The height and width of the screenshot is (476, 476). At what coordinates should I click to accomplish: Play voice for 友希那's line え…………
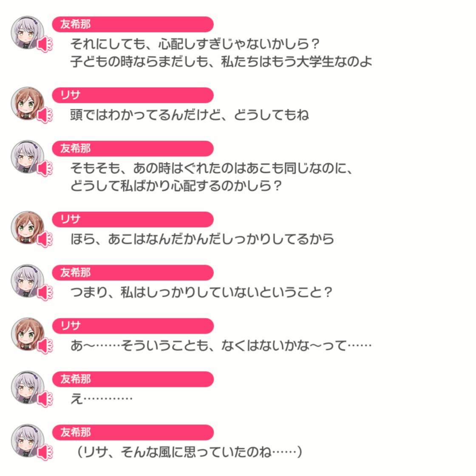(45, 399)
